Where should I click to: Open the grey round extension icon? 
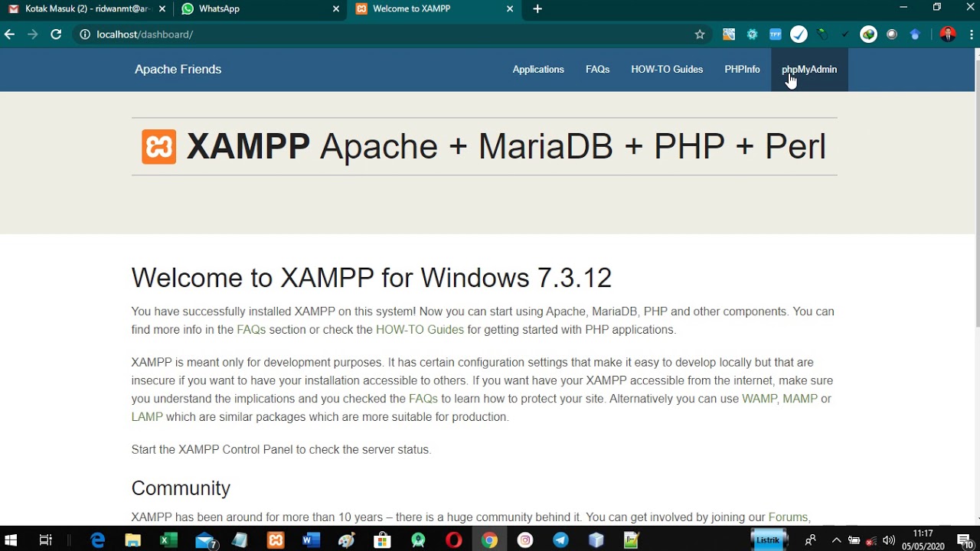pos(892,34)
